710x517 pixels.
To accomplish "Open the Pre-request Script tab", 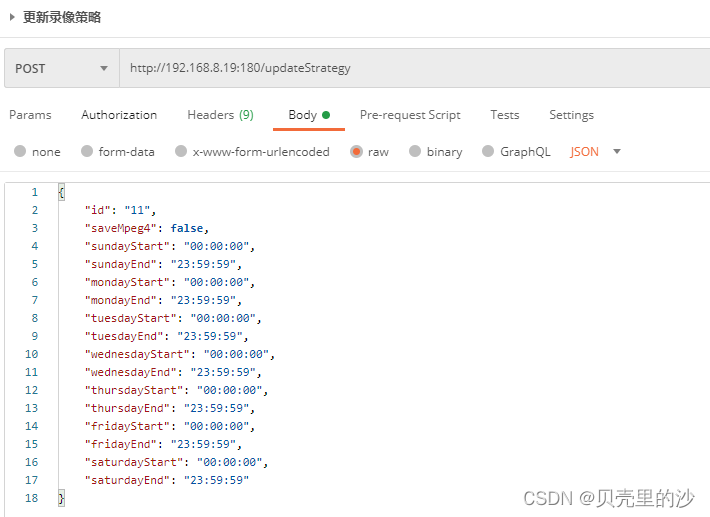I will pyautogui.click(x=410, y=115).
